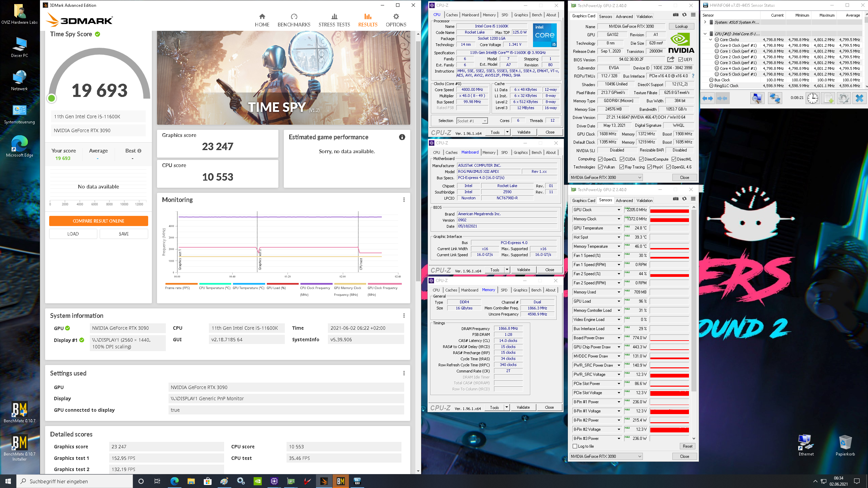The width and height of the screenshot is (868, 488).
Task: Open the Bench tab in middle CPU-Z window
Action: [536, 152]
